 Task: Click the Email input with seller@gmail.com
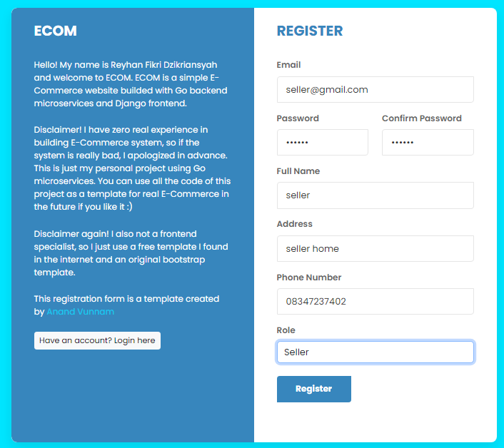tap(375, 90)
